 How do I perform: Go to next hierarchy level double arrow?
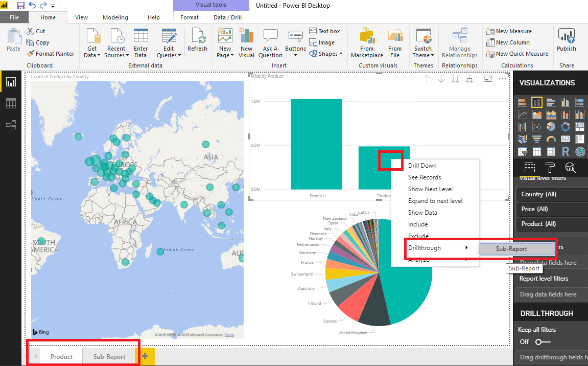click(455, 79)
